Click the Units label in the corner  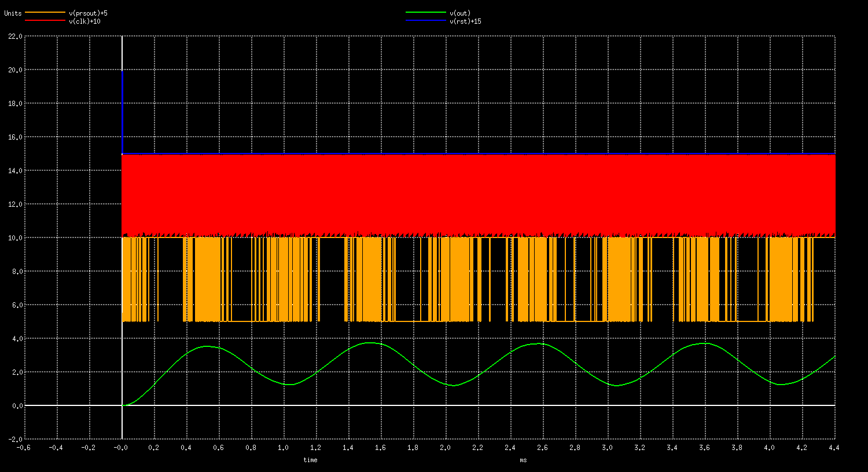(x=13, y=13)
